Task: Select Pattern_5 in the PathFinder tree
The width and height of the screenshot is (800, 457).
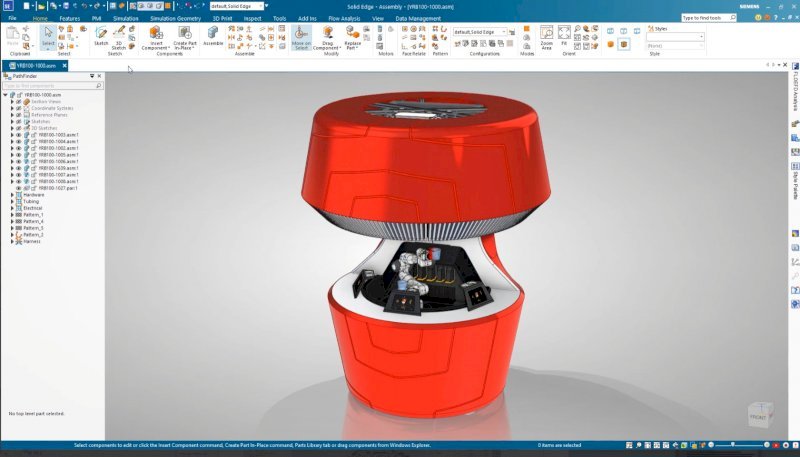Action: coord(33,228)
